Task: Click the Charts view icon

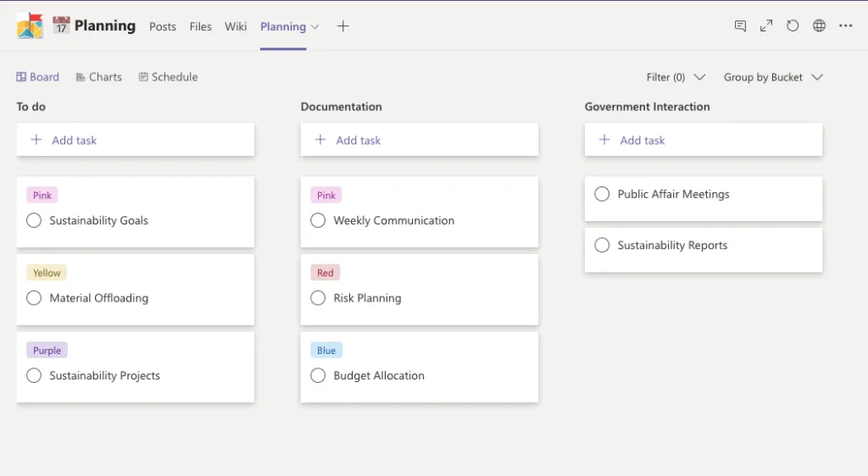Action: 81,77
